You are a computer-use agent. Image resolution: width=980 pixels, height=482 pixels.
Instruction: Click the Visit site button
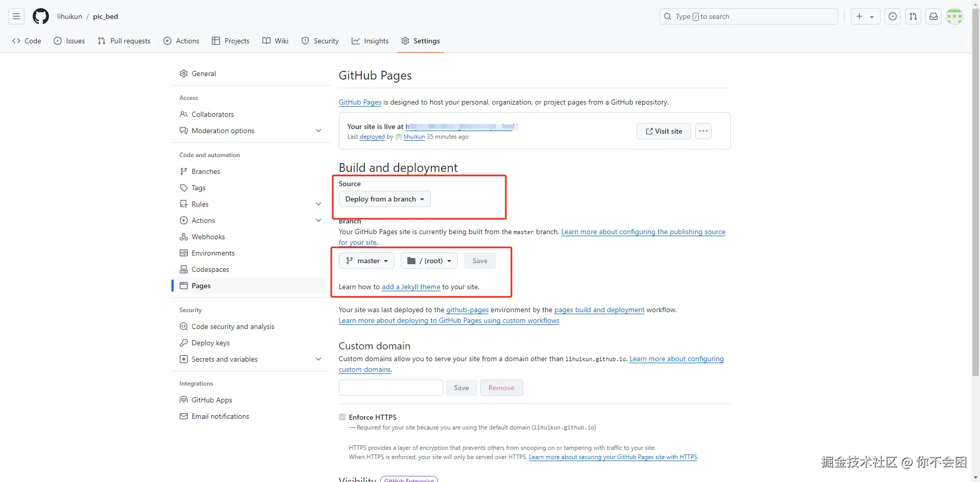(664, 131)
